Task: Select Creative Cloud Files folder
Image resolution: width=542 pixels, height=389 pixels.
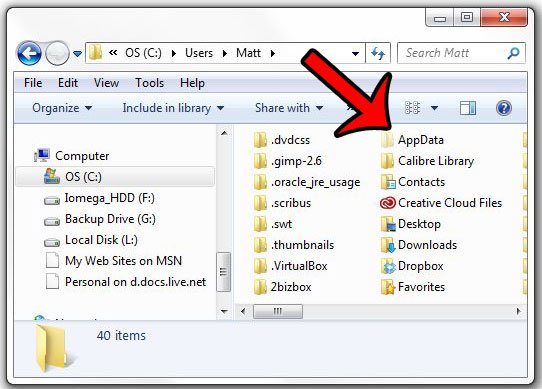Action: (441, 203)
